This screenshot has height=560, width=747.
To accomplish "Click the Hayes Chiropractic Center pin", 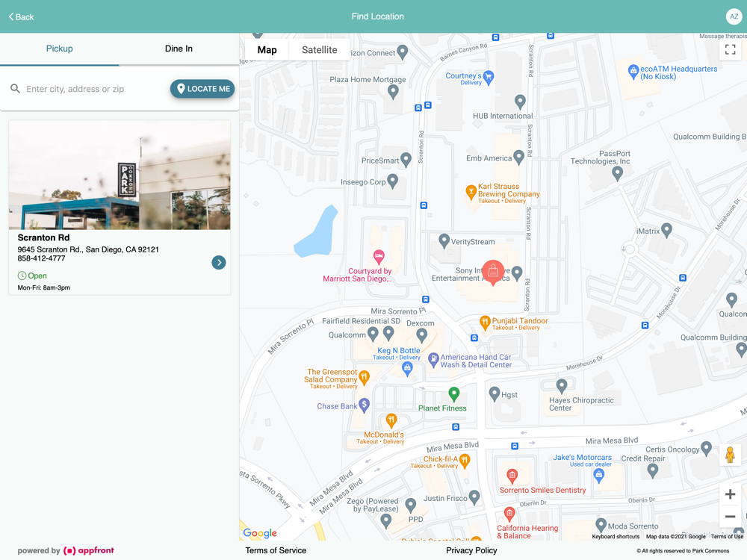I will (x=562, y=386).
